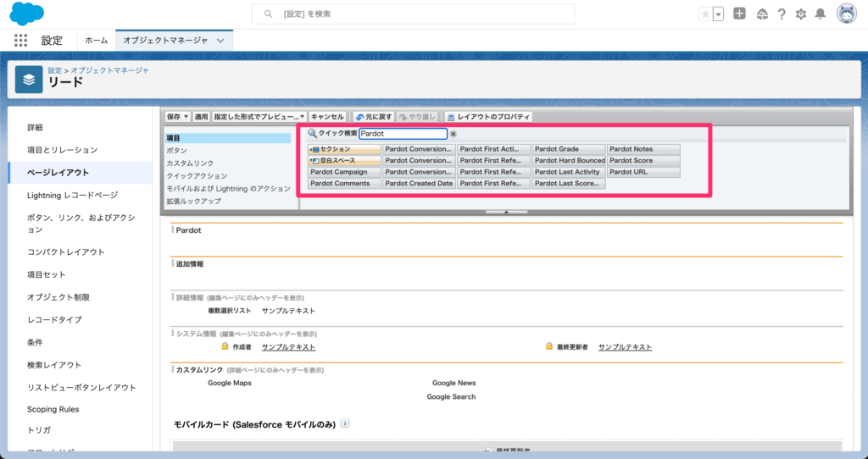Screen dimensions: 868x459
Task: Select the Pardot Grade field
Action: 569,149
